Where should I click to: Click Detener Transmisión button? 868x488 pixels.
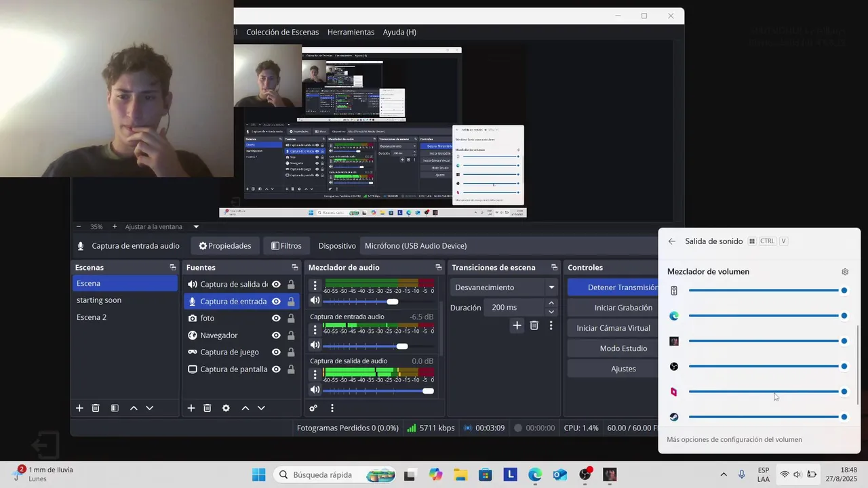[613, 287]
